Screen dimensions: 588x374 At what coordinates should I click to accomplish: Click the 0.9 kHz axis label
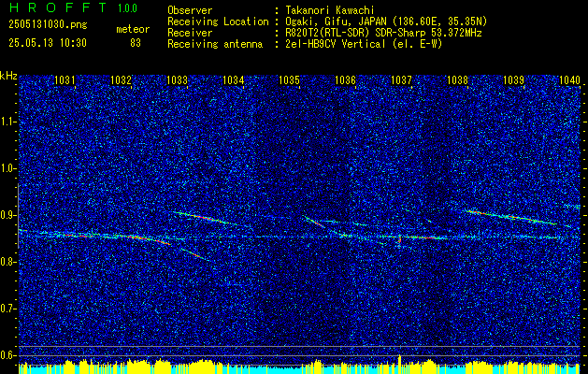(7, 215)
